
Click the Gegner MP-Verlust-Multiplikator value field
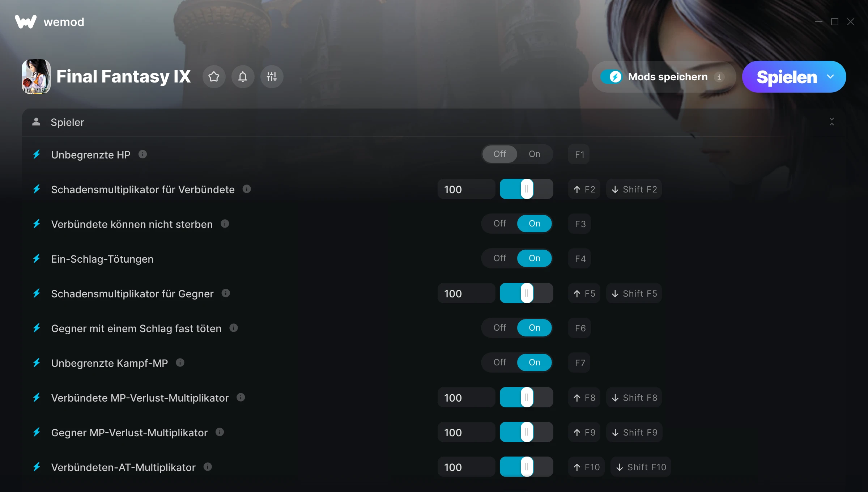pyautogui.click(x=466, y=432)
